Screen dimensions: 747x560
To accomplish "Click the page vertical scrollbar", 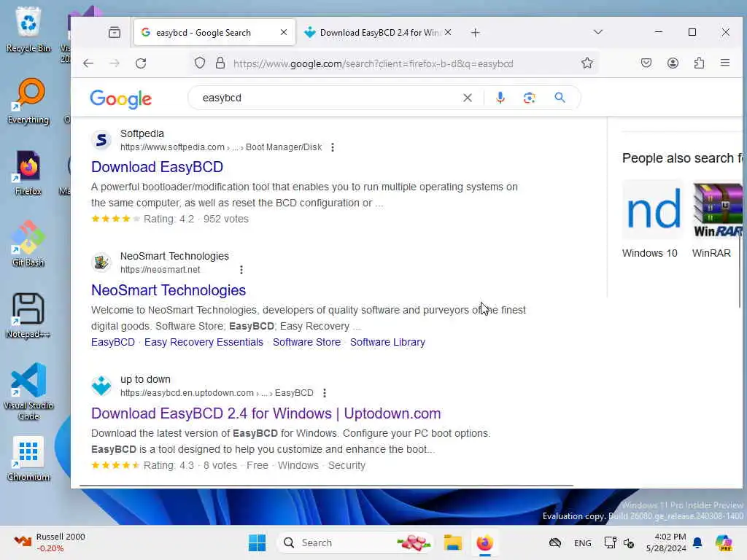I will pyautogui.click(x=740, y=271).
